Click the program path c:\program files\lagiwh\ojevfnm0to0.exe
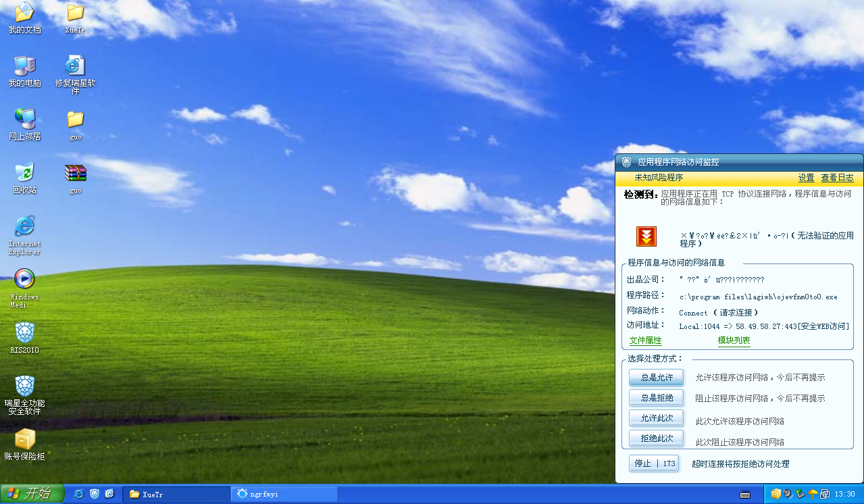The width and height of the screenshot is (864, 504). [x=758, y=297]
